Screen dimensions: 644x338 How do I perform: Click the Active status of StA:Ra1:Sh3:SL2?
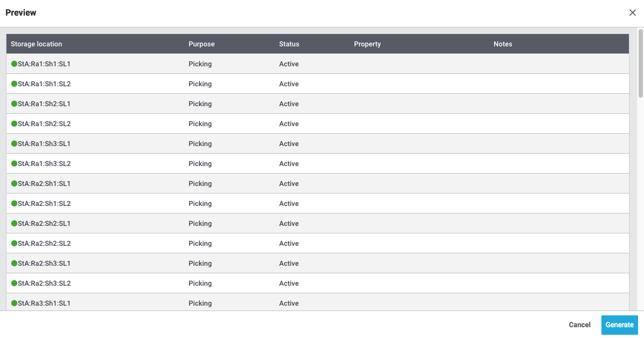tap(289, 164)
